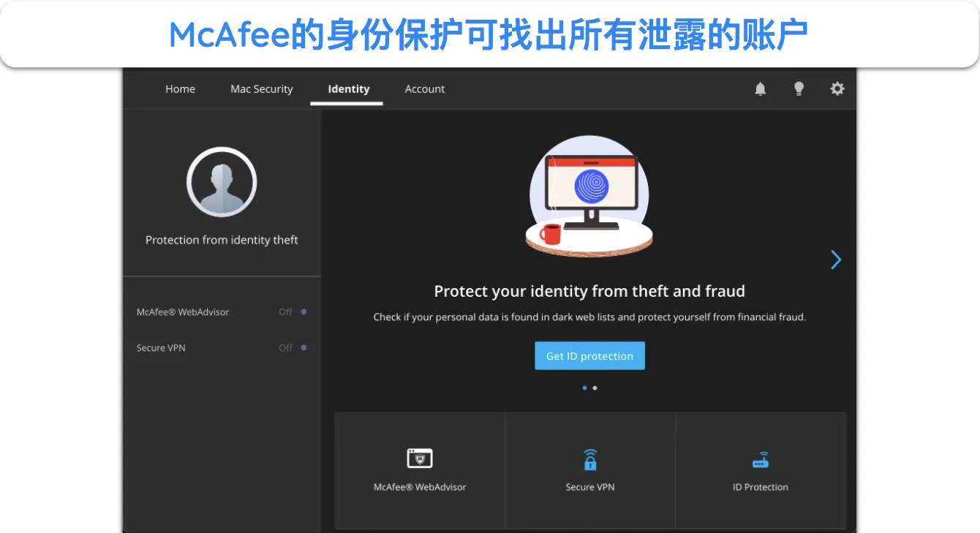Click the Get ID protection button

click(589, 356)
